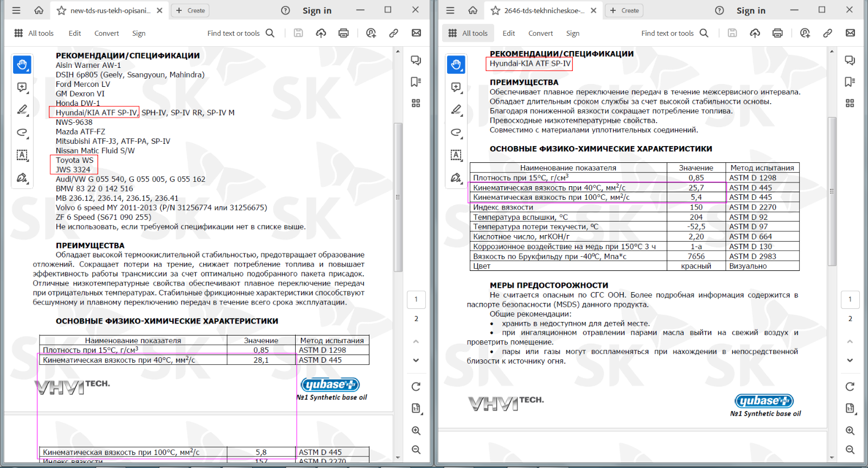868x468 pixels.
Task: Open hamburger menu in left Acrobat window
Action: point(16,10)
